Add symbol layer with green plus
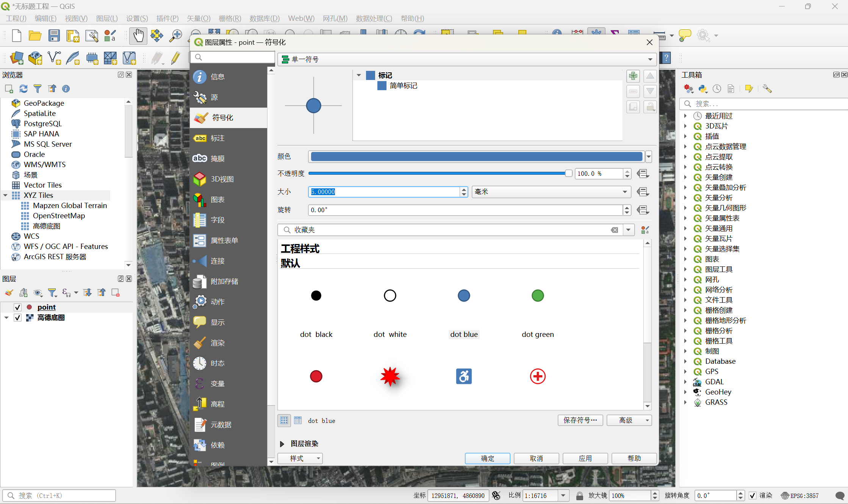Screen dimensions: 848x504 633,76
